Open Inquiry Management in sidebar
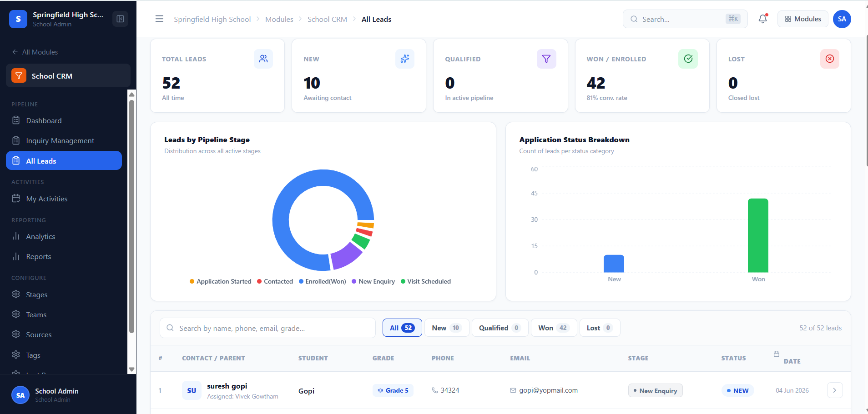 (64, 140)
